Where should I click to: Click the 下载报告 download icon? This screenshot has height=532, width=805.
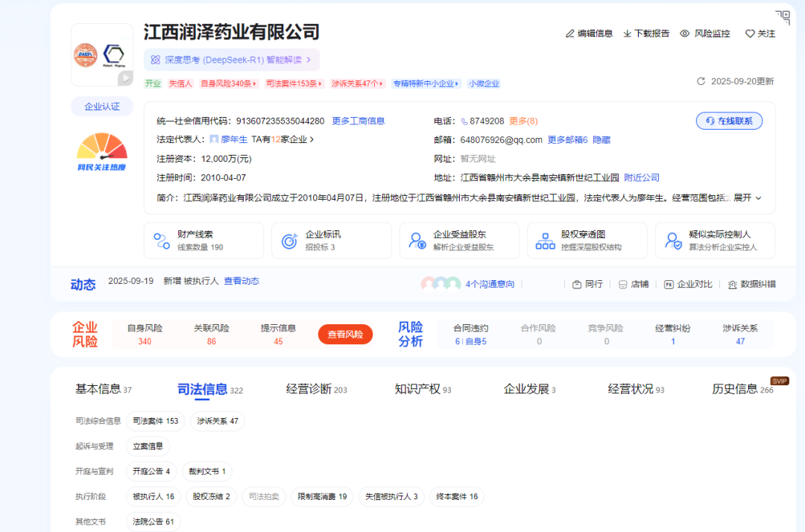tap(628, 34)
